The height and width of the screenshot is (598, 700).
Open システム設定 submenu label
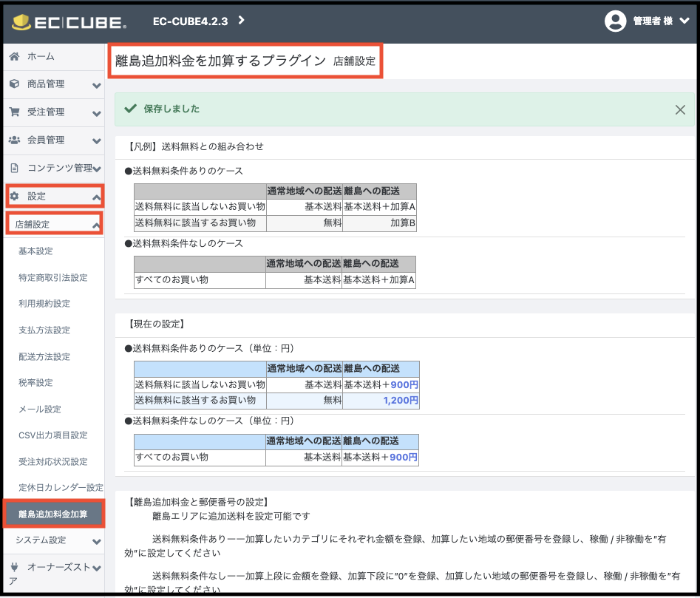click(x=41, y=540)
